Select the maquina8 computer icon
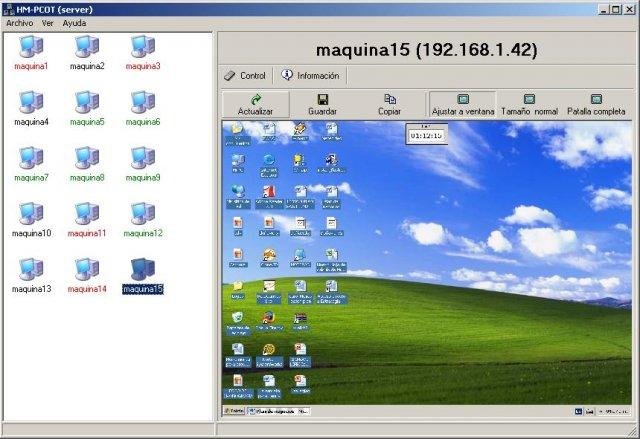The height and width of the screenshot is (439, 640). coord(87,158)
